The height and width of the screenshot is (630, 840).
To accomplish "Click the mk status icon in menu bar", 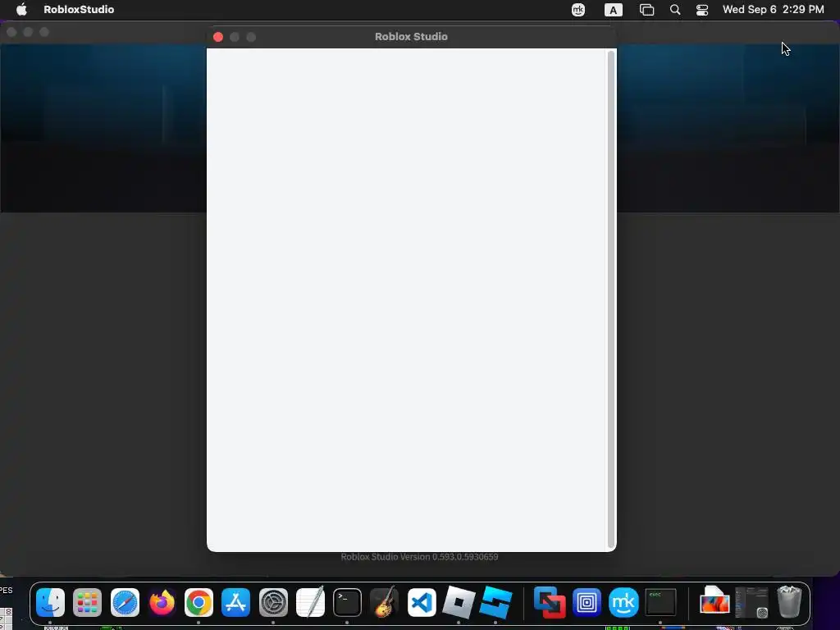I will tap(578, 10).
